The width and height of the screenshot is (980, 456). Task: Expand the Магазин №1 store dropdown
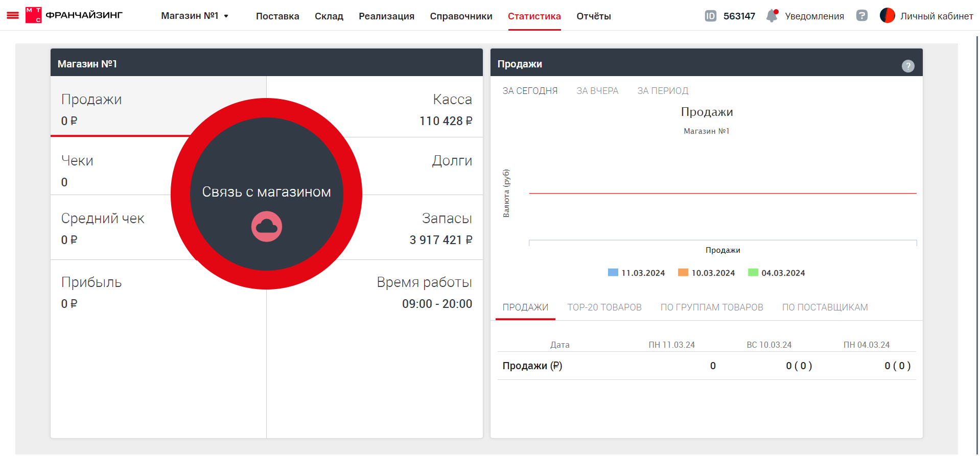195,16
